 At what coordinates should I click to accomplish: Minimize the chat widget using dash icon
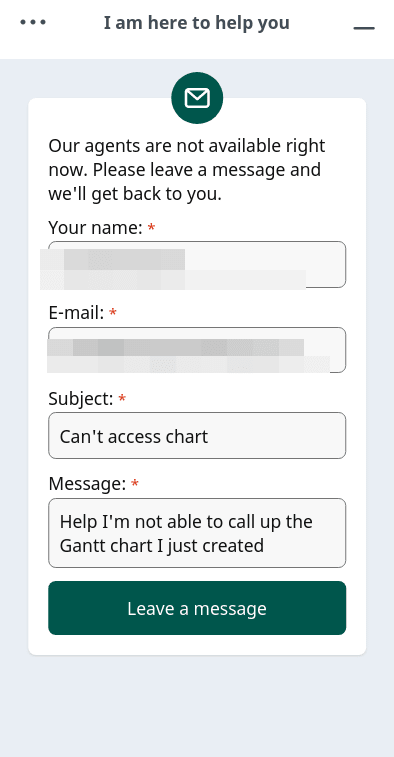click(x=364, y=28)
